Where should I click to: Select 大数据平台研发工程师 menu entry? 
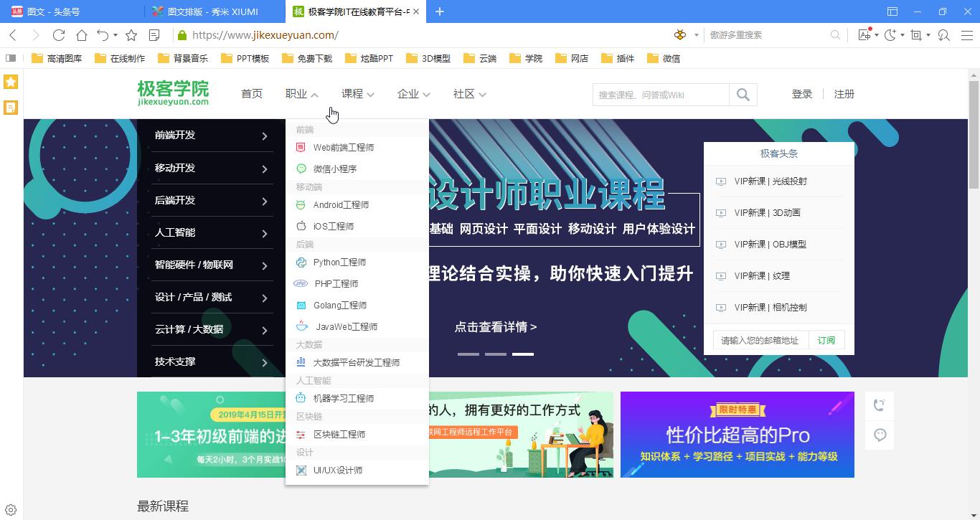pyautogui.click(x=357, y=362)
